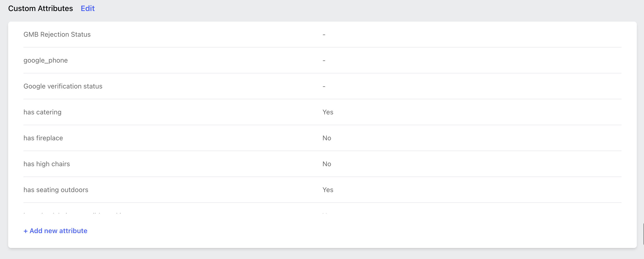Click the Custom Attributes section heading
The width and height of the screenshot is (644, 259).
click(40, 8)
